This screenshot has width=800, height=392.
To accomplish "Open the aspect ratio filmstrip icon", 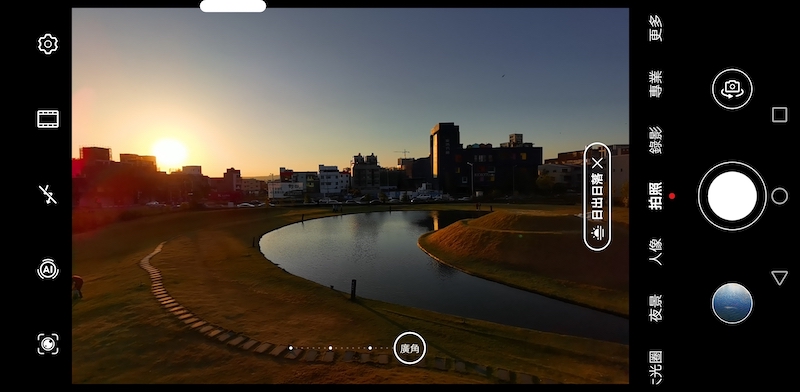I will click(48, 119).
